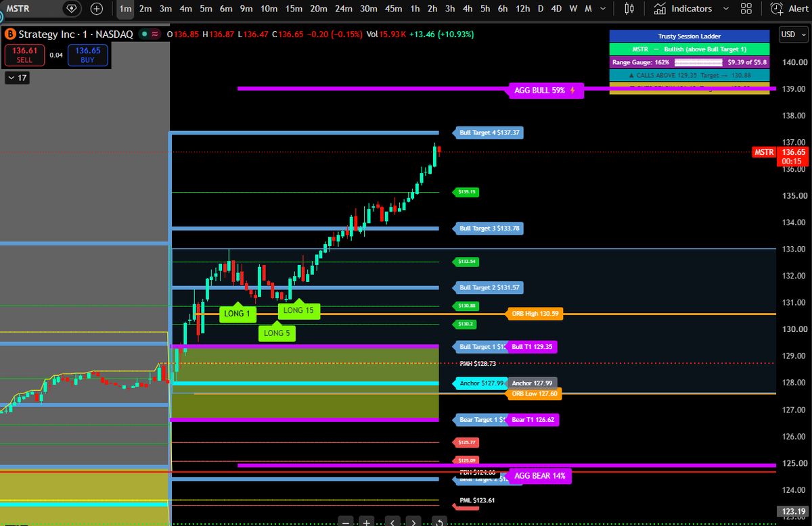Image resolution: width=812 pixels, height=526 pixels.
Task: Select the 30m timeframe
Action: 369,9
